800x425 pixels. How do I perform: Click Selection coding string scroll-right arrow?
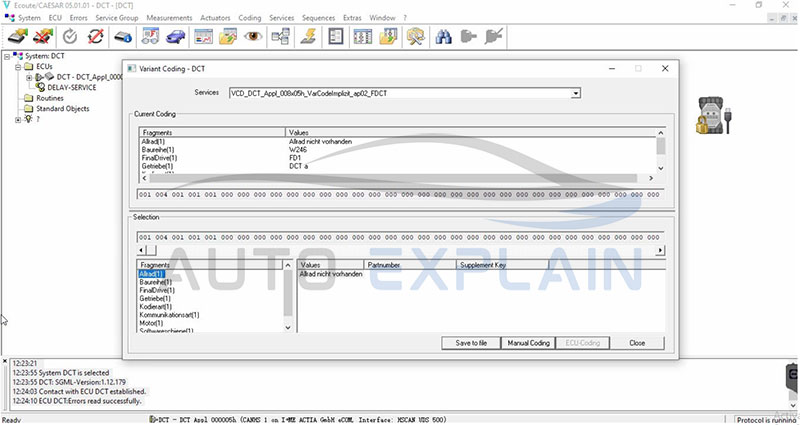click(x=660, y=251)
